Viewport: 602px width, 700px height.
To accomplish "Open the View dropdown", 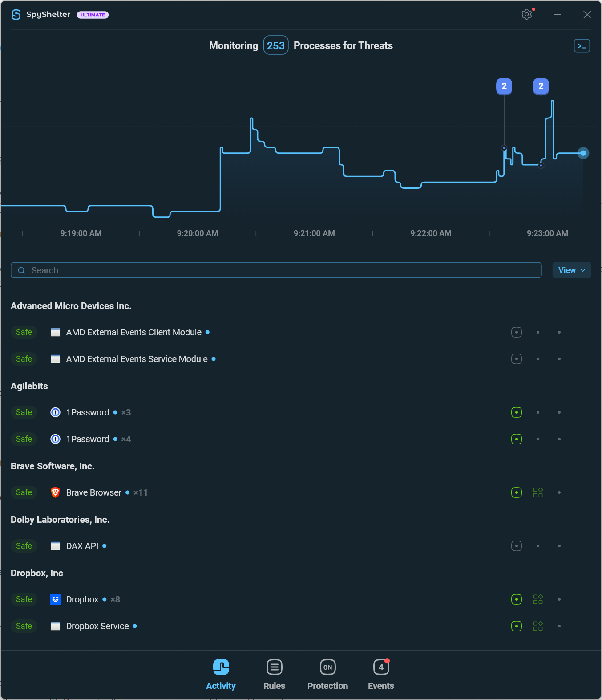I will [572, 270].
